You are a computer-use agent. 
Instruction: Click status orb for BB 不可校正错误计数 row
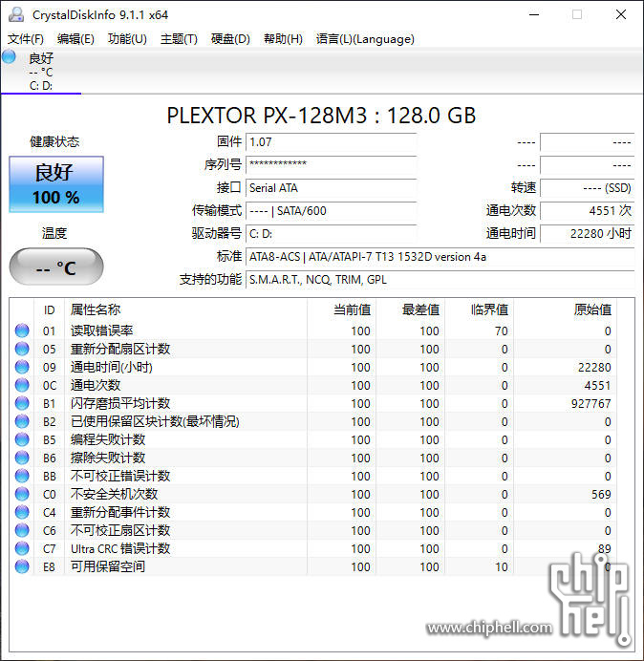22,476
